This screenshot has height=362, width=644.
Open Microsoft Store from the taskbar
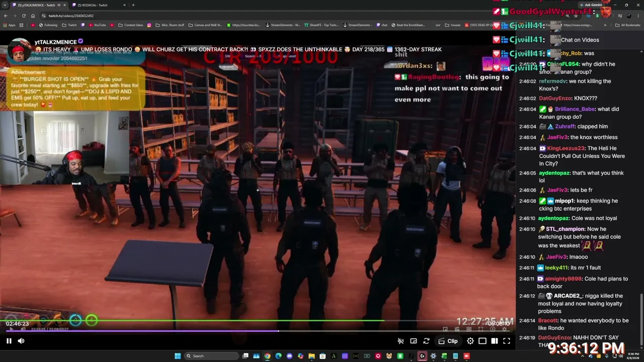coord(323,356)
